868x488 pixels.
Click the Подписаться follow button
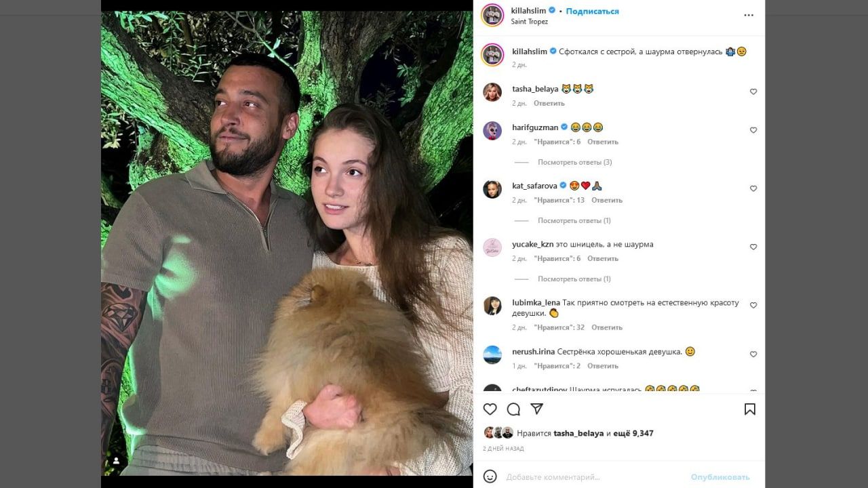[x=592, y=11]
